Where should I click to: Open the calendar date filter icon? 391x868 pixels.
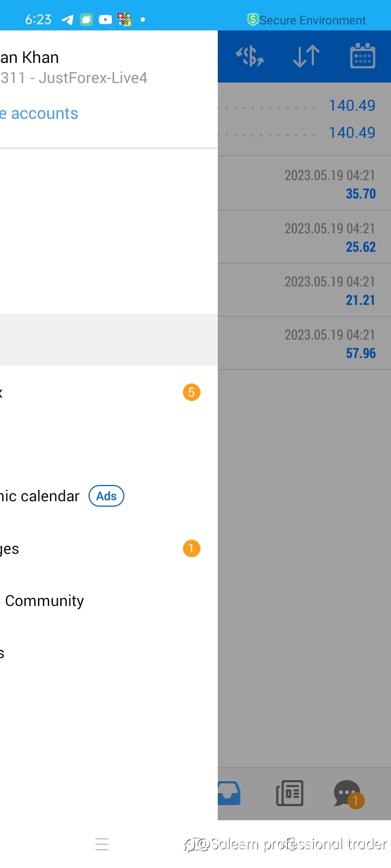coord(362,56)
